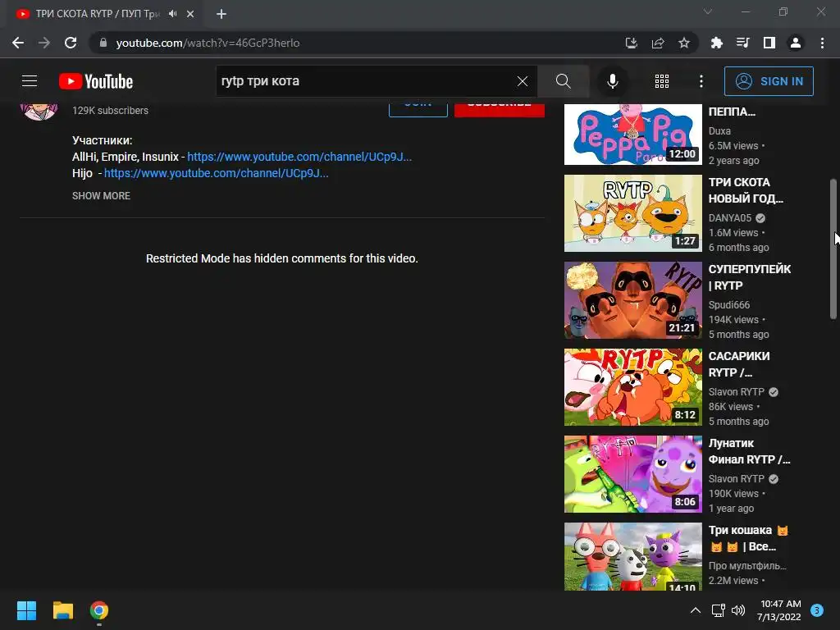Viewport: 840px width, 630px height.
Task: Open the YouTube apps grid
Action: (662, 81)
